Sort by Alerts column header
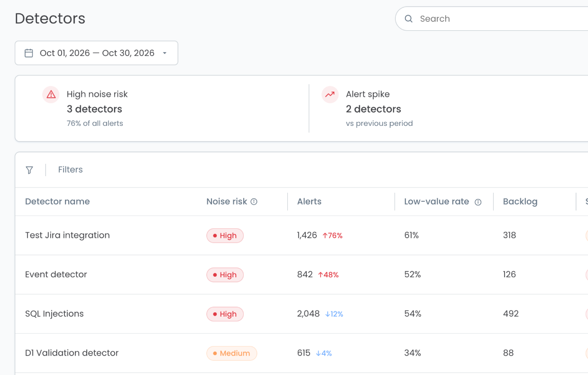Viewport: 588px width, 375px height. (x=309, y=201)
